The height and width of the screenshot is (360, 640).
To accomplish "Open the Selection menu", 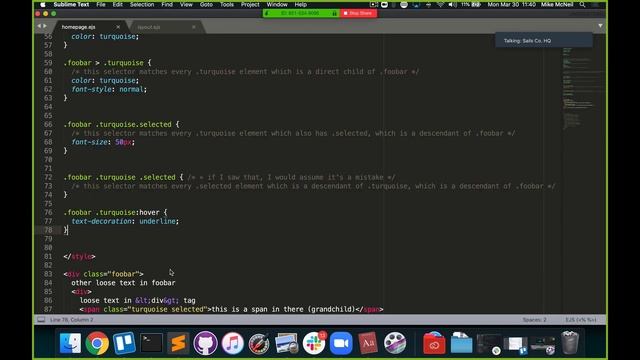I will coord(142,4).
